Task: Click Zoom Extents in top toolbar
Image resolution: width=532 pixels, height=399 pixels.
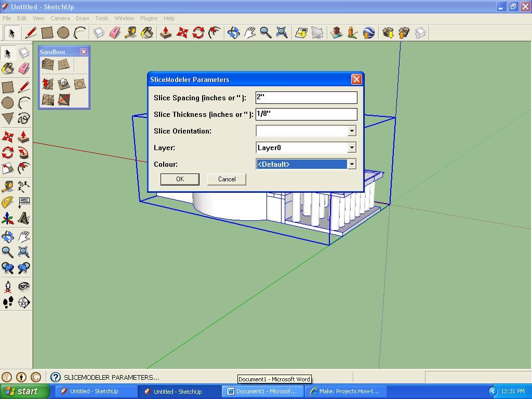Action: coord(282,33)
